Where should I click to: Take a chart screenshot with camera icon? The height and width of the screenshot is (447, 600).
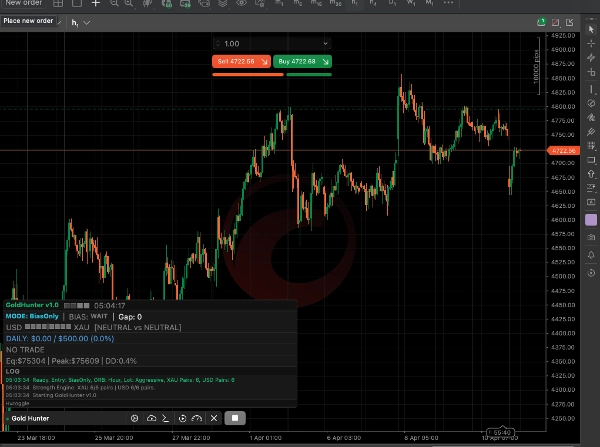[x=591, y=237]
